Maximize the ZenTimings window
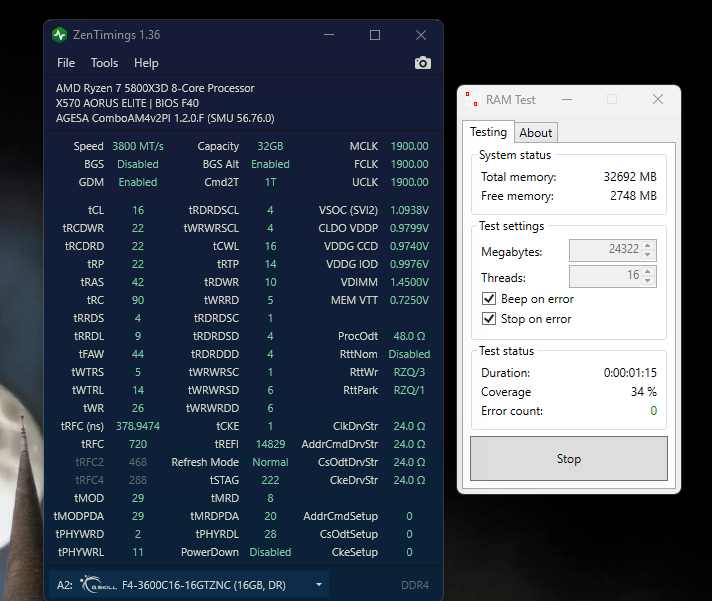This screenshot has height=601, width=712. click(375, 35)
